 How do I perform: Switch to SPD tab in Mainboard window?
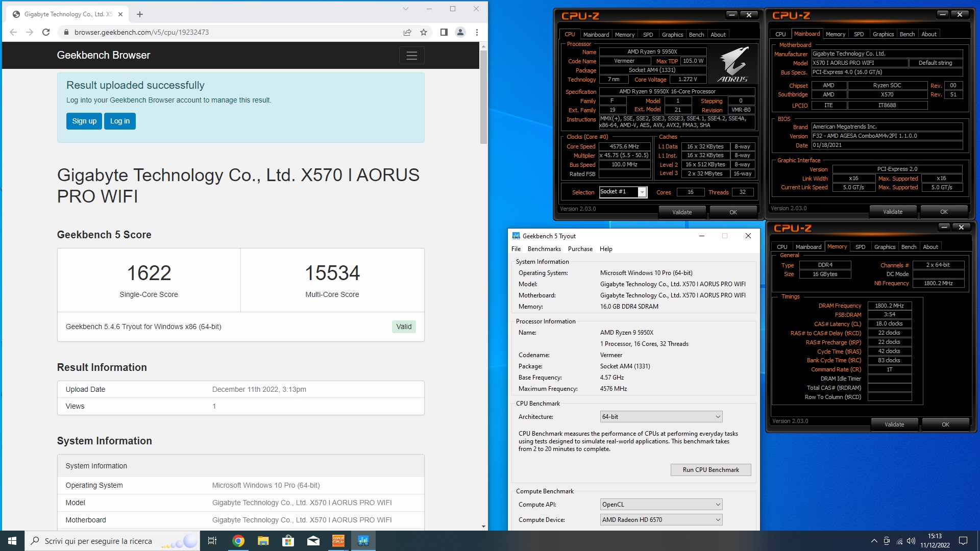pyautogui.click(x=859, y=34)
